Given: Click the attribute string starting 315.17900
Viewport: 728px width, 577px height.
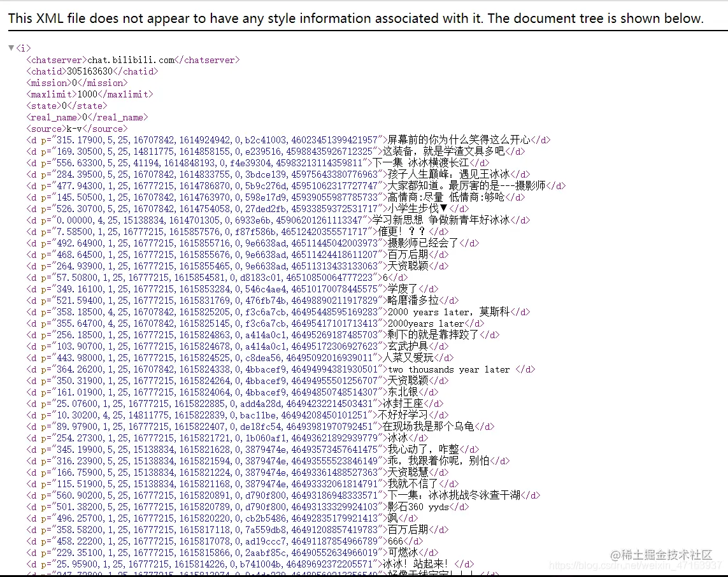Looking at the screenshot, I should point(217,140).
